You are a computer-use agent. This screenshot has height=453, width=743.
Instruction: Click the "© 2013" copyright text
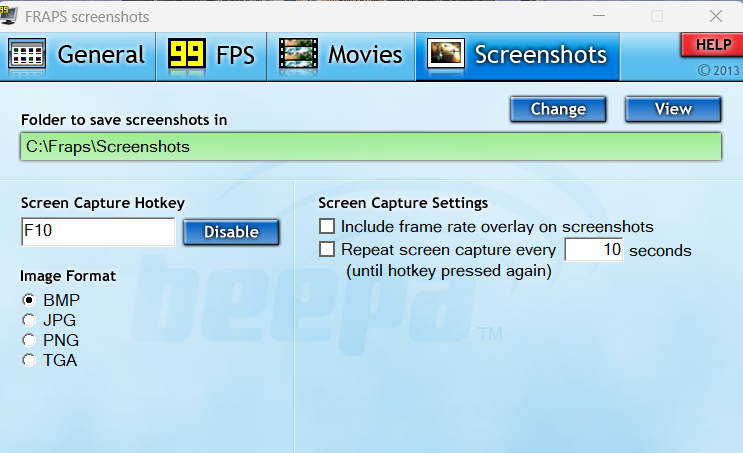pos(718,71)
